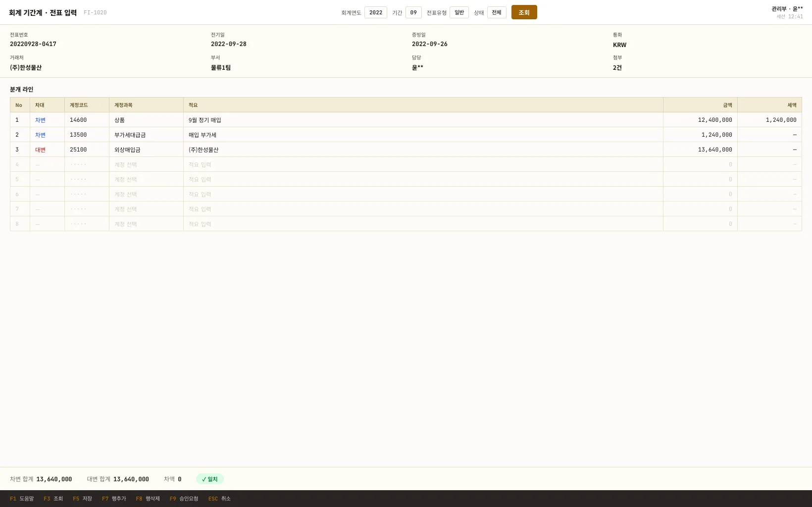
Task: Request approval with F9 승인요청
Action: (x=184, y=499)
